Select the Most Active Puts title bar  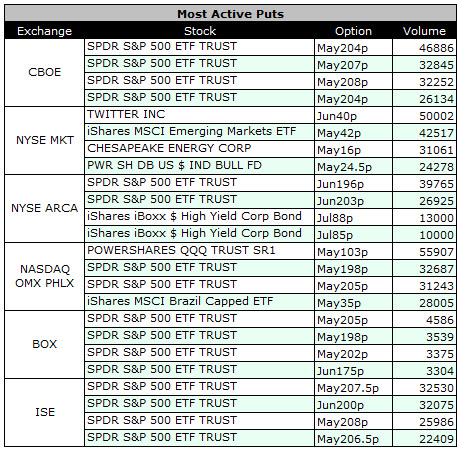click(230, 14)
